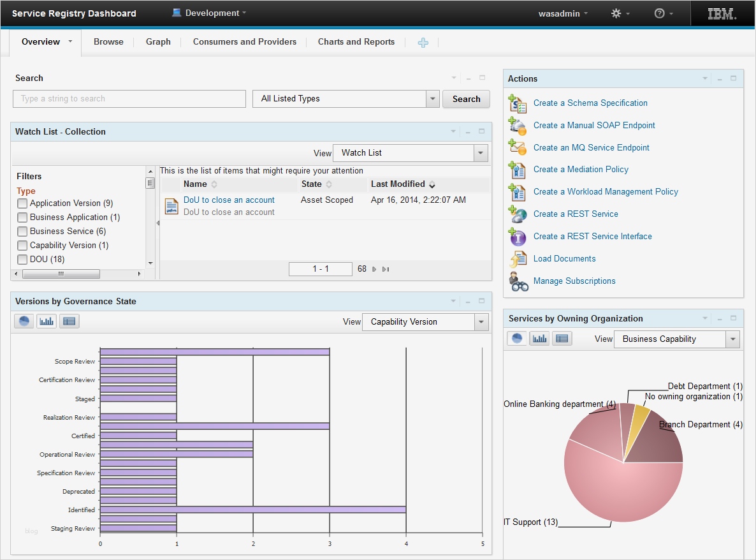Screen dimensions: 756x560
Task: Open the Charts and Reports tab
Action: click(356, 42)
